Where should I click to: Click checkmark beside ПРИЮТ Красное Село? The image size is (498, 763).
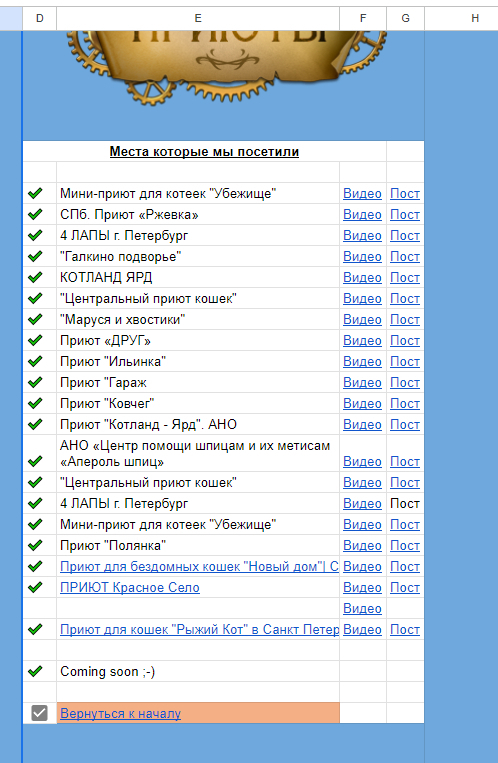click(35, 587)
